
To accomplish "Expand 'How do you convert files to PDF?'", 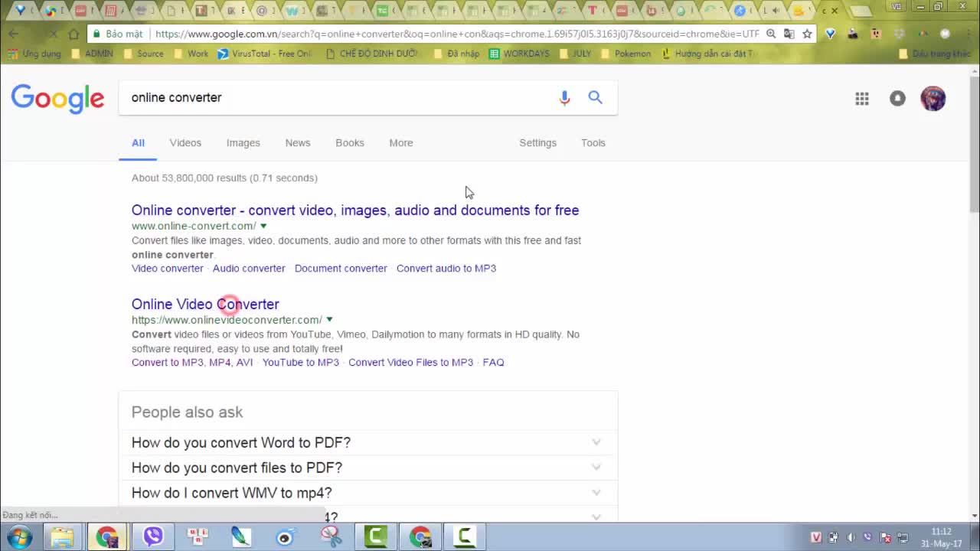I will click(367, 468).
